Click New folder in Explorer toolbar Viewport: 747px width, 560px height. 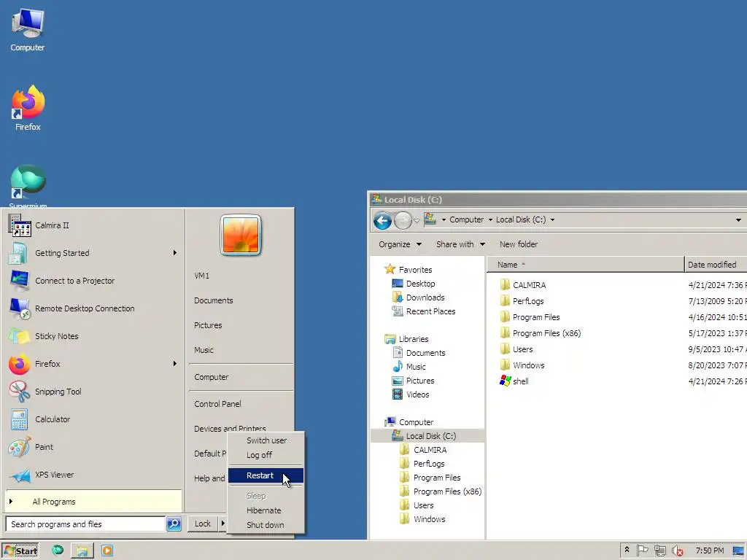tap(519, 244)
